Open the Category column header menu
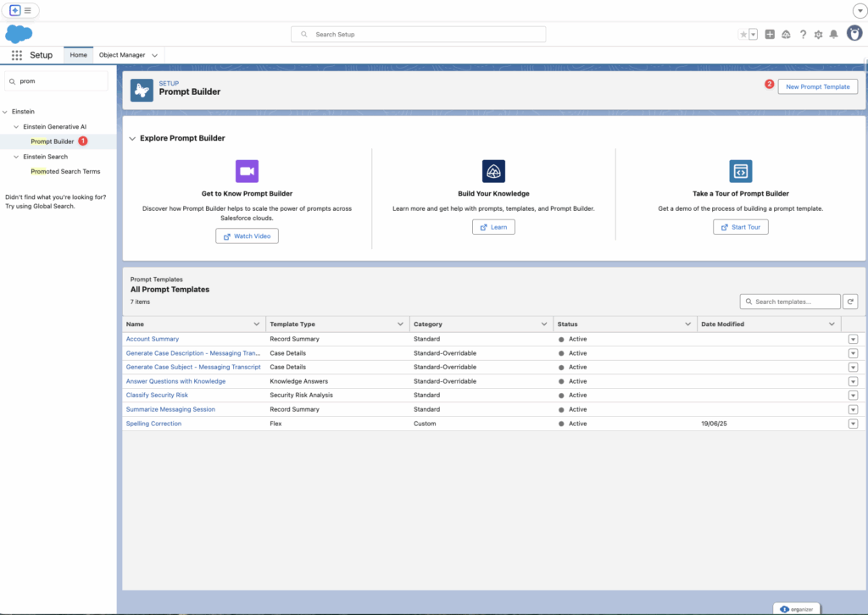The height and width of the screenshot is (615, 868). 544,324
